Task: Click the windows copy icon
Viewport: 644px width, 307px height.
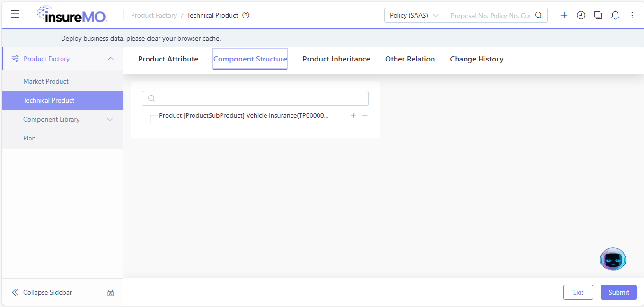Action: [598, 15]
